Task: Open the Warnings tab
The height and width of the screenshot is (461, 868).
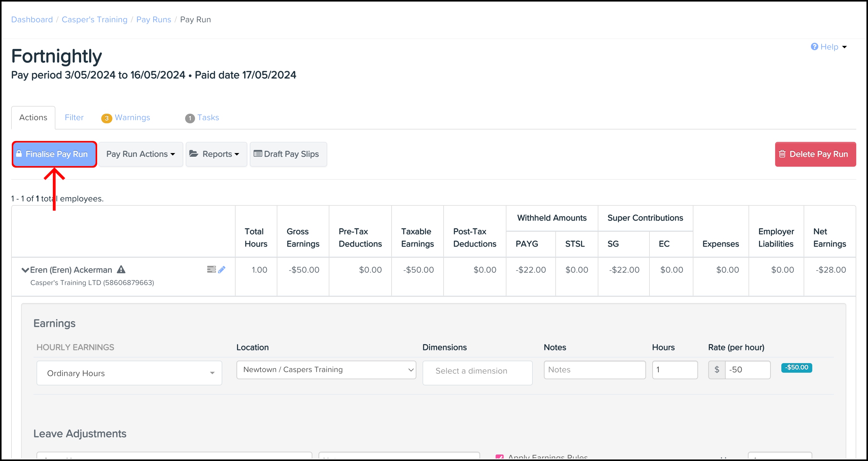Action: click(x=132, y=117)
